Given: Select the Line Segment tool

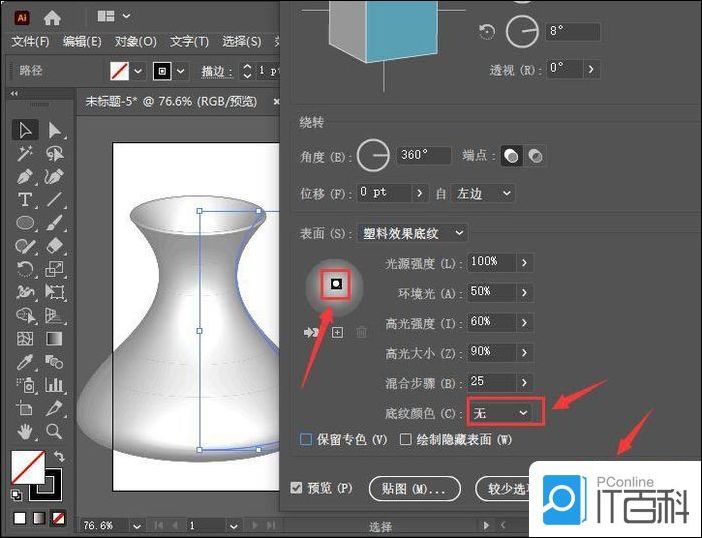Looking at the screenshot, I should [x=54, y=200].
